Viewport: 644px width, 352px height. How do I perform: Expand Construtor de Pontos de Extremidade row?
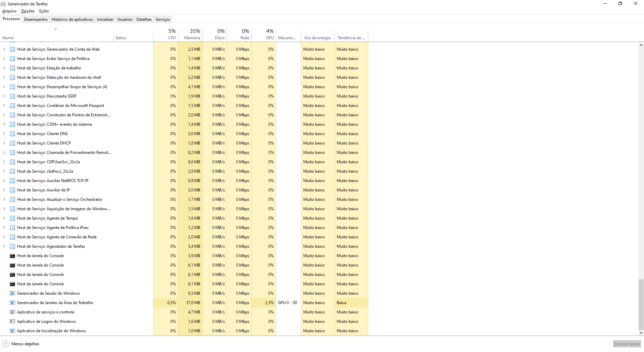(x=4, y=115)
